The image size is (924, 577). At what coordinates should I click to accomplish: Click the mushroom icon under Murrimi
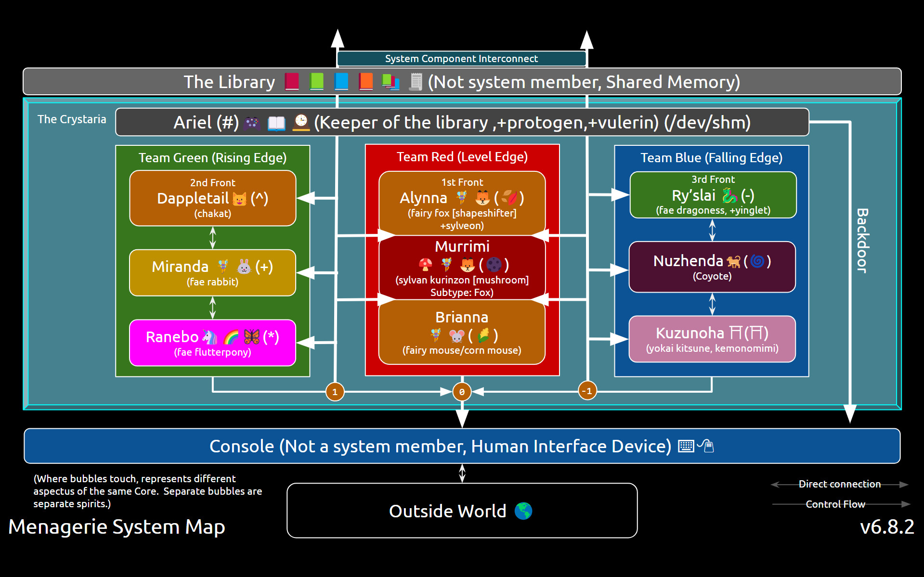tap(425, 265)
